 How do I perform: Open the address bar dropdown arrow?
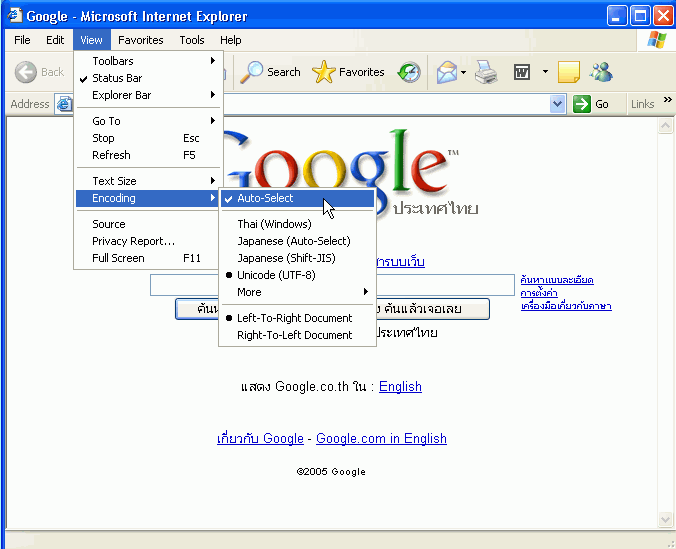click(x=558, y=104)
